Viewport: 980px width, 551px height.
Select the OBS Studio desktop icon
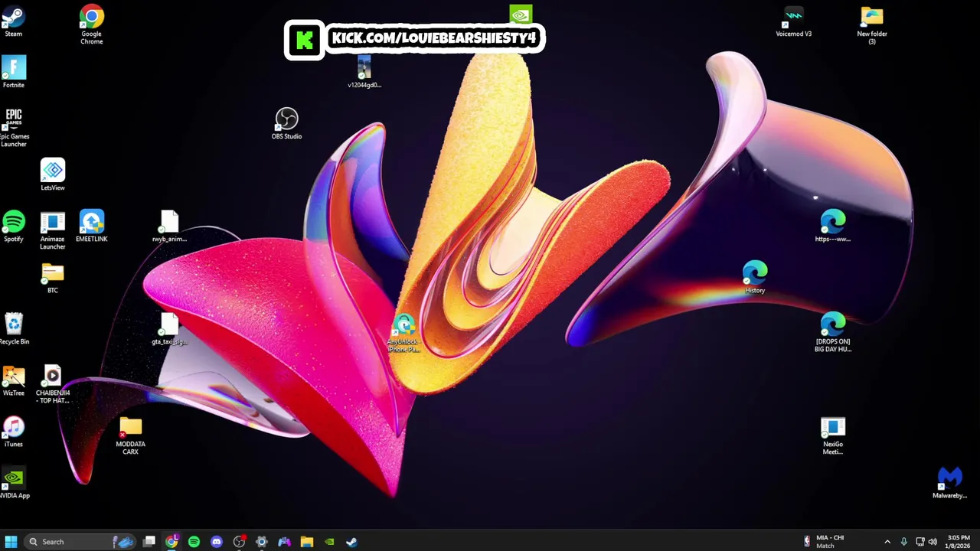pos(286,124)
